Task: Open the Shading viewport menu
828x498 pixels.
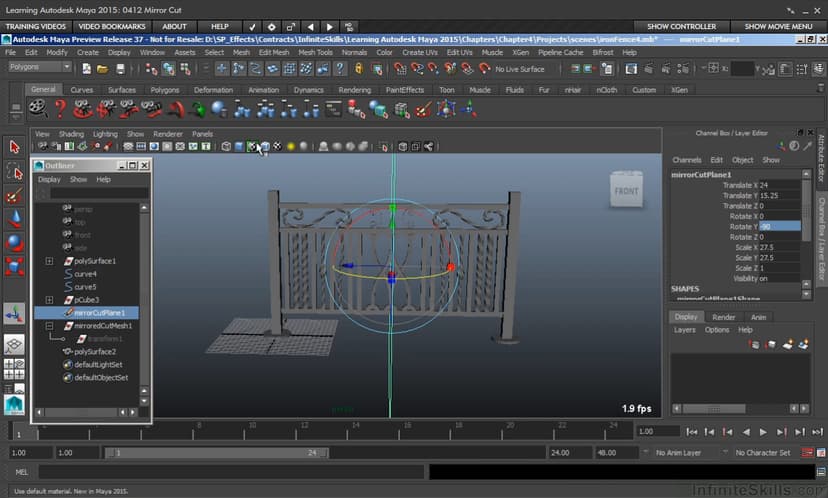Action: 71,134
